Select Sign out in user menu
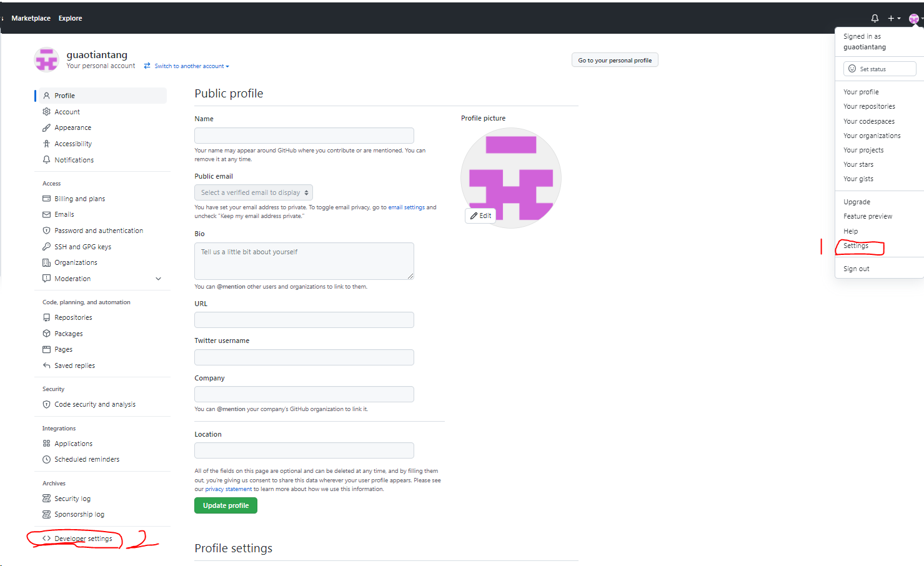Screen dimensions: 924x566 click(x=857, y=269)
